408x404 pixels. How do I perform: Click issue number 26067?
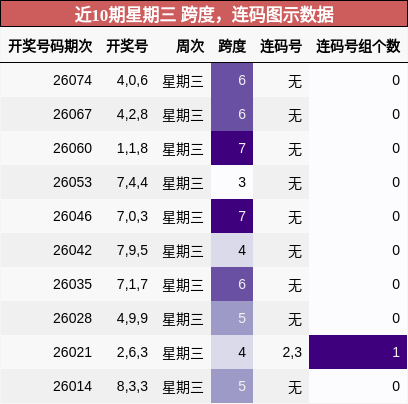coord(72,114)
